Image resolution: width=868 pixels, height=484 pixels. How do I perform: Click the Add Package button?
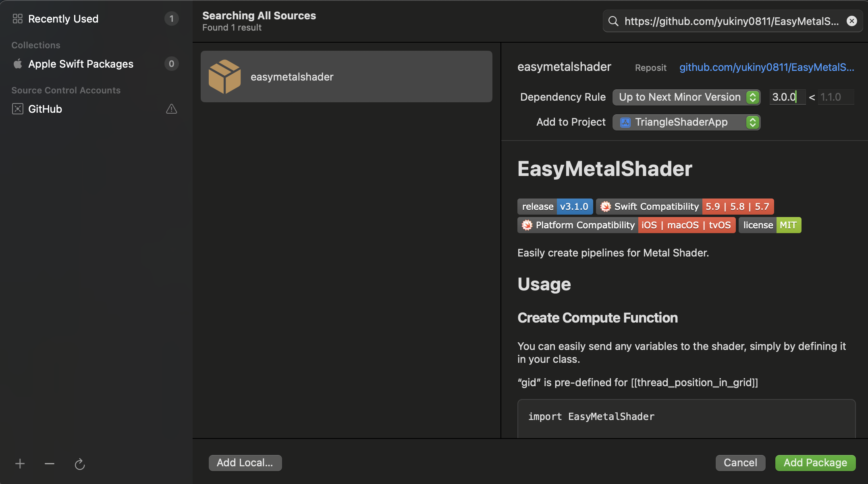[x=815, y=463]
